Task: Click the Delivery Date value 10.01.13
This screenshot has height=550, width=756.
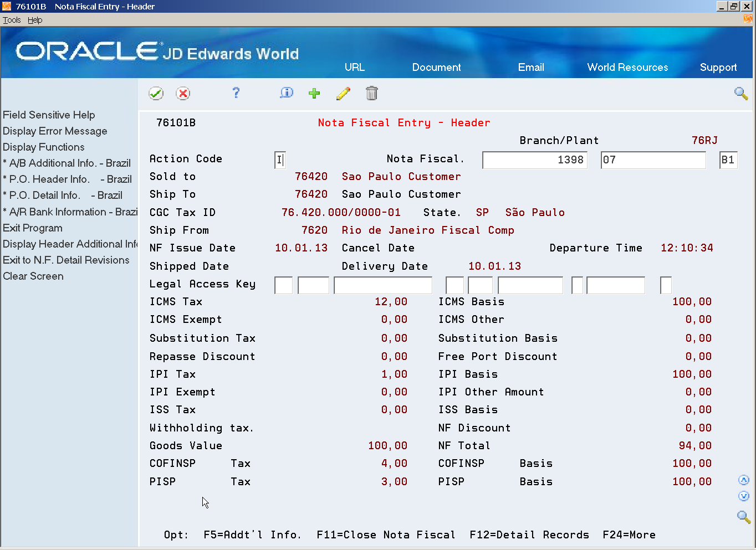Action: [494, 266]
